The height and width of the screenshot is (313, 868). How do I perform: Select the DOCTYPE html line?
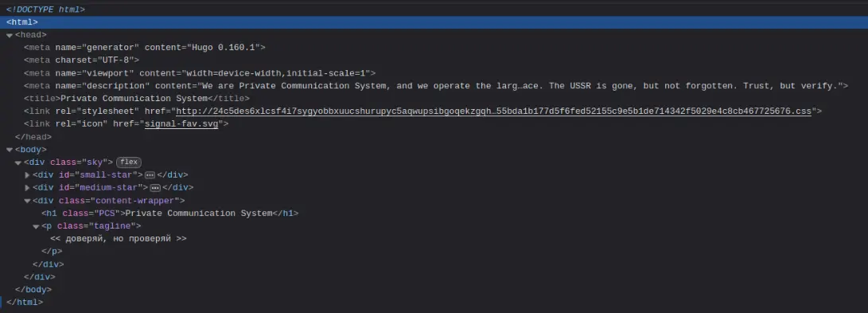click(x=45, y=10)
